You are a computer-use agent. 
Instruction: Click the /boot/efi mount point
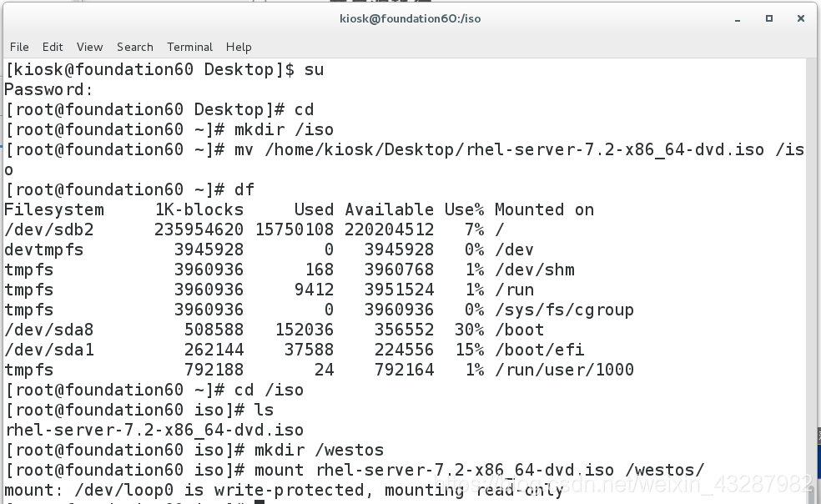click(x=540, y=350)
